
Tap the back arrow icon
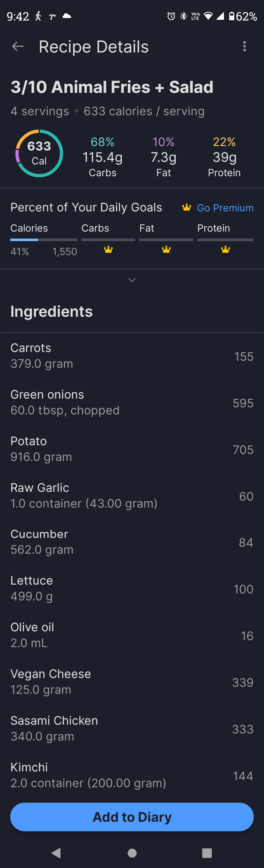(x=18, y=47)
